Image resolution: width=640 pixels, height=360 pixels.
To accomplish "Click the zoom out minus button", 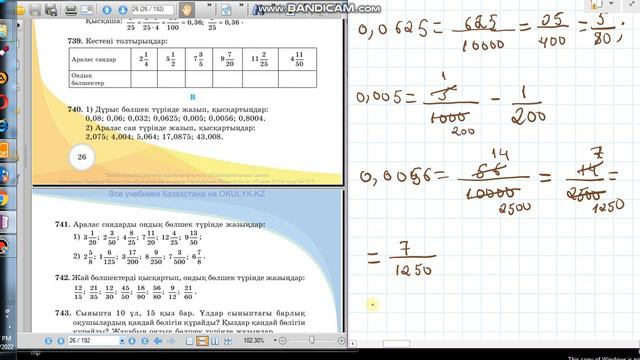I will (282, 340).
